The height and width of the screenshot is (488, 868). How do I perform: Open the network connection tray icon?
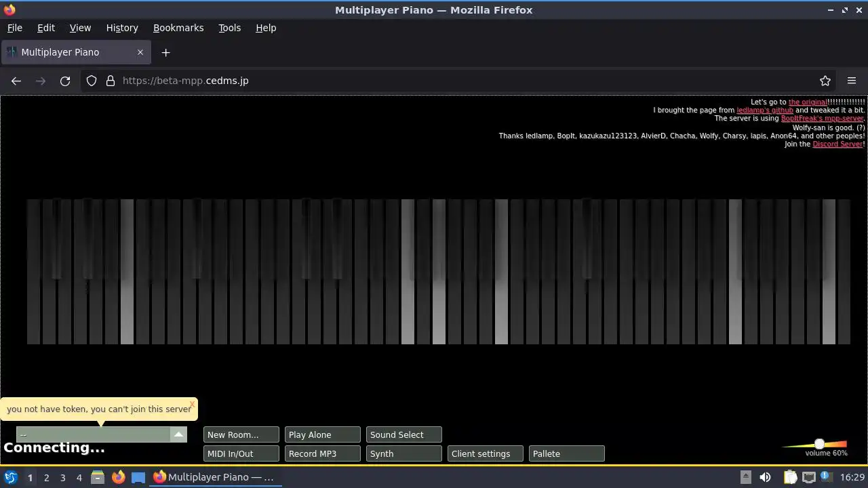tap(809, 477)
